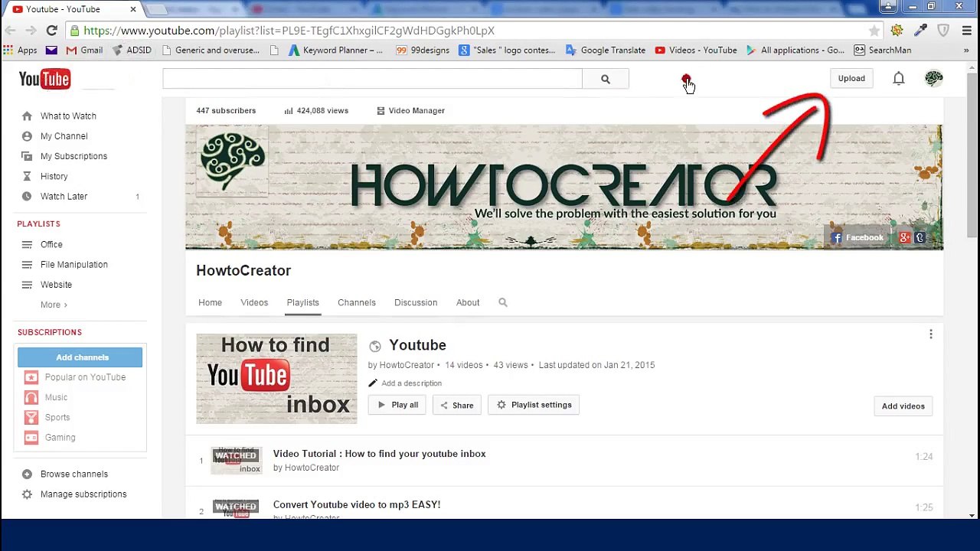
Task: Click Browse channels
Action: coord(74,474)
